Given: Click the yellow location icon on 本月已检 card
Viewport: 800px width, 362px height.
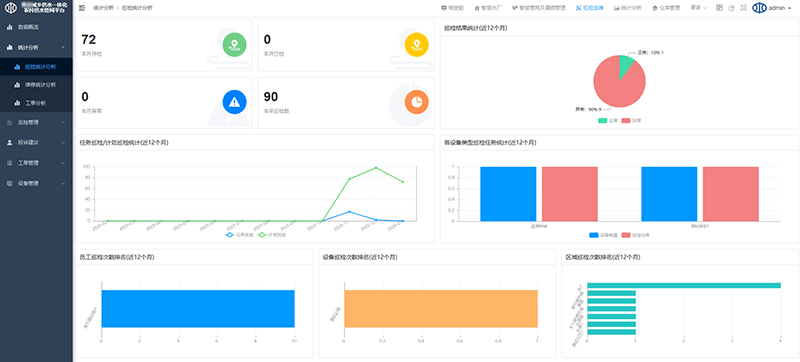Looking at the screenshot, I should tap(416, 44).
